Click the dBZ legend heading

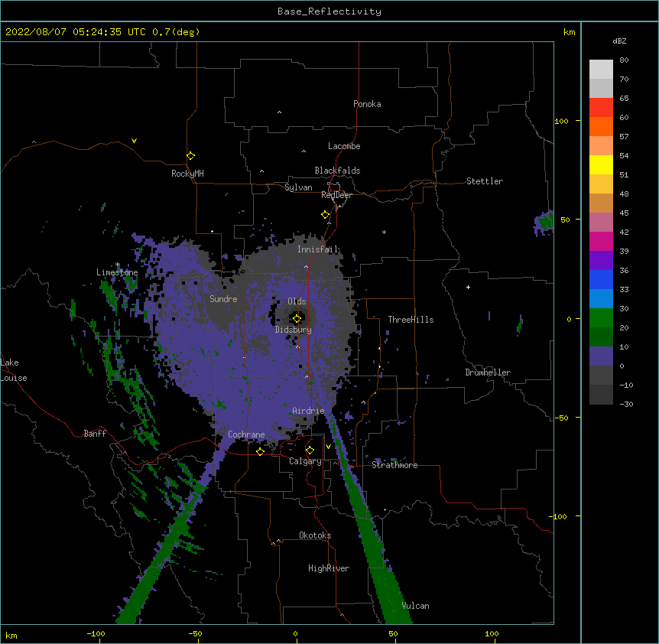point(619,41)
